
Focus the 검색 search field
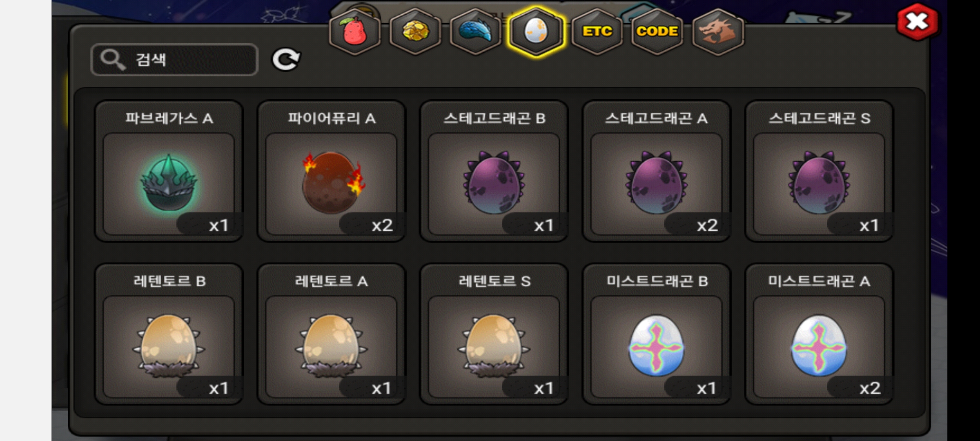tap(175, 60)
